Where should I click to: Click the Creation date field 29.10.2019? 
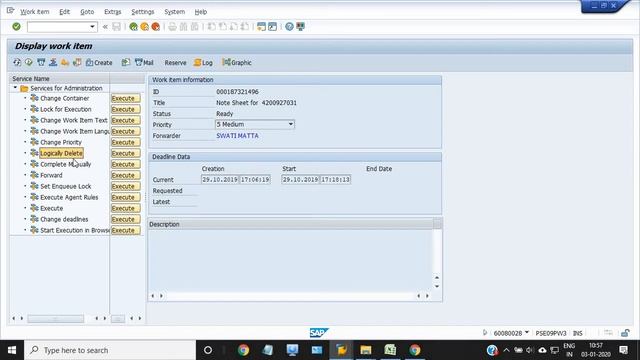tap(220, 180)
